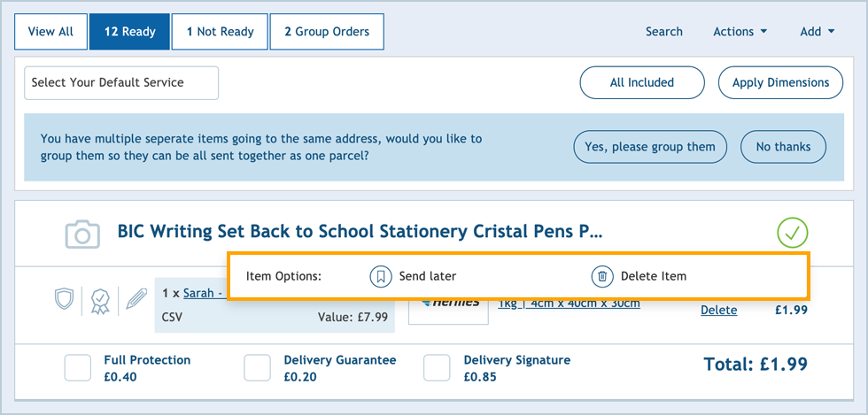
Task: Open the 2 Group Orders tab
Action: tap(326, 32)
